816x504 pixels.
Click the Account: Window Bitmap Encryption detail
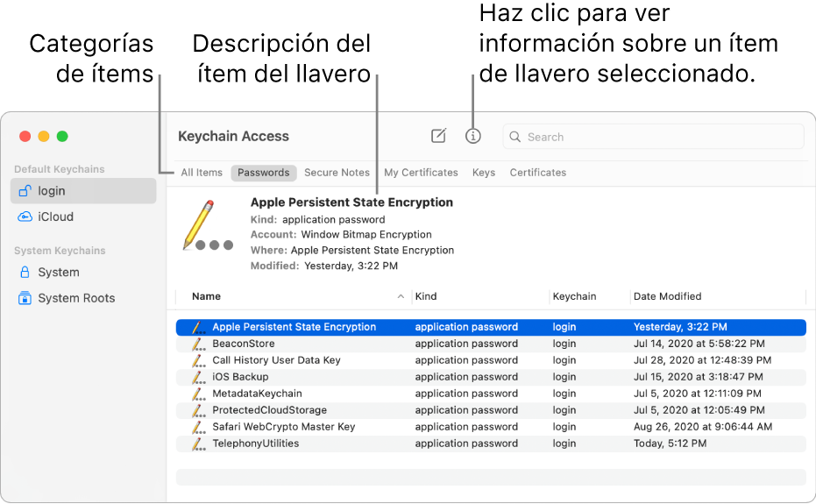341,234
